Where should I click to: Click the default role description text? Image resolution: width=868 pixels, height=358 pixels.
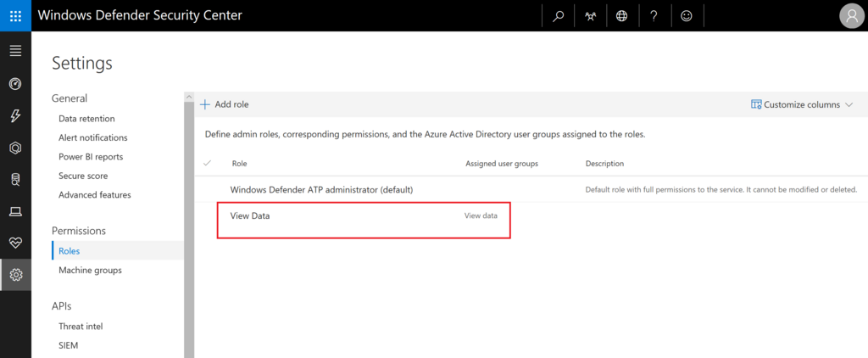pos(721,189)
